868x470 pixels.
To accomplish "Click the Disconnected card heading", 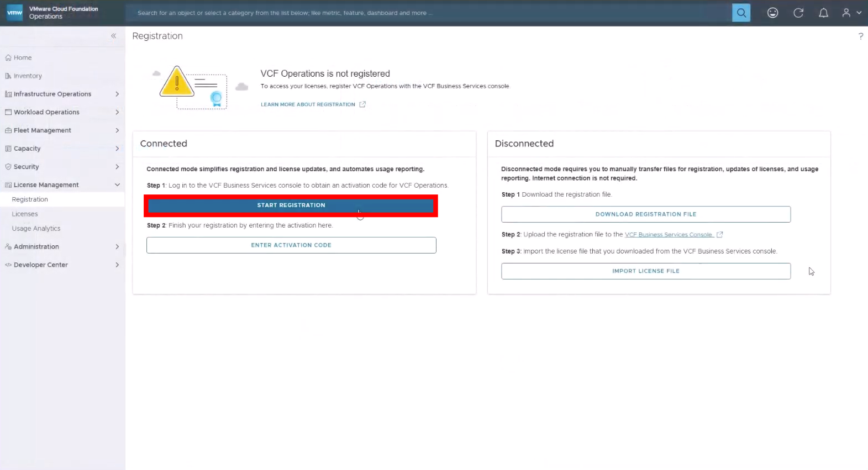I will tap(524, 144).
